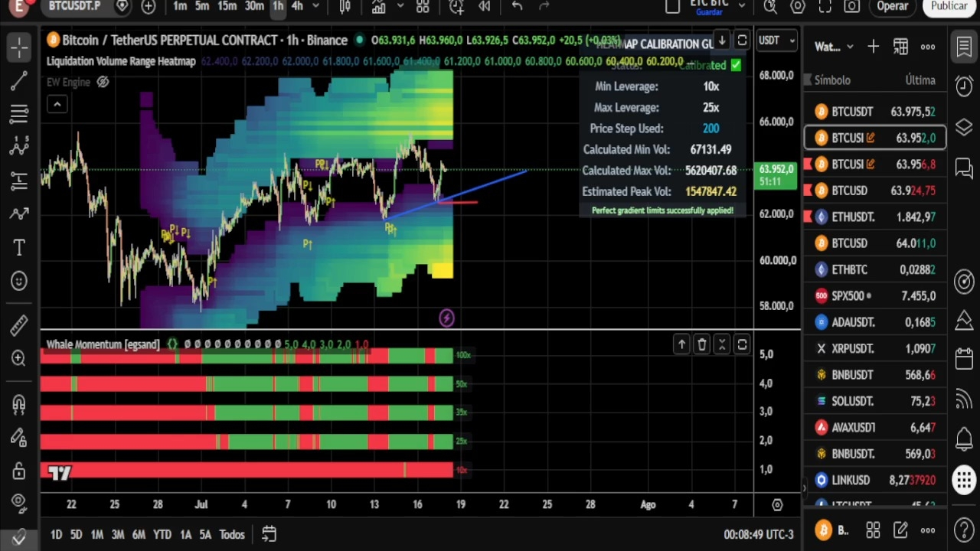Undo the last chart action
This screenshot has height=551, width=980.
click(517, 6)
